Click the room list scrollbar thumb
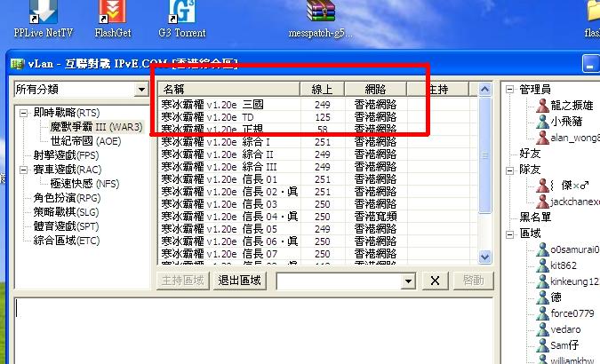The height and width of the screenshot is (364, 600). coord(484,155)
